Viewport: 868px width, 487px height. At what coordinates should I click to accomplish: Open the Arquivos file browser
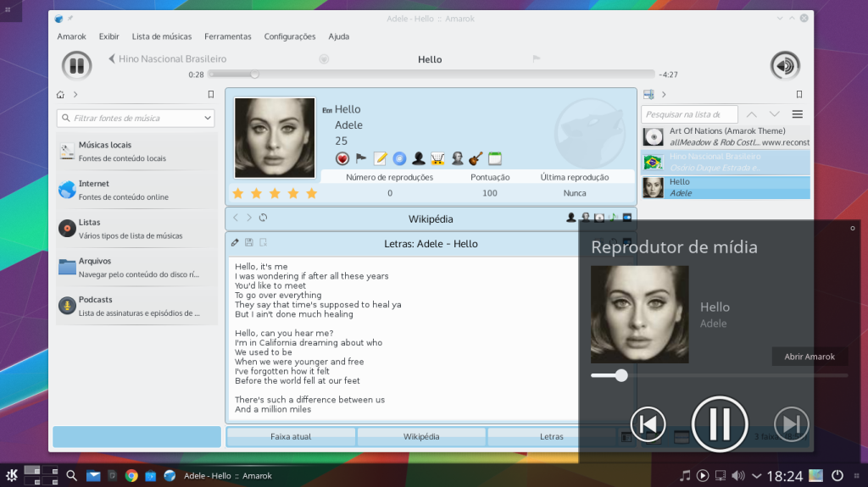(x=136, y=268)
